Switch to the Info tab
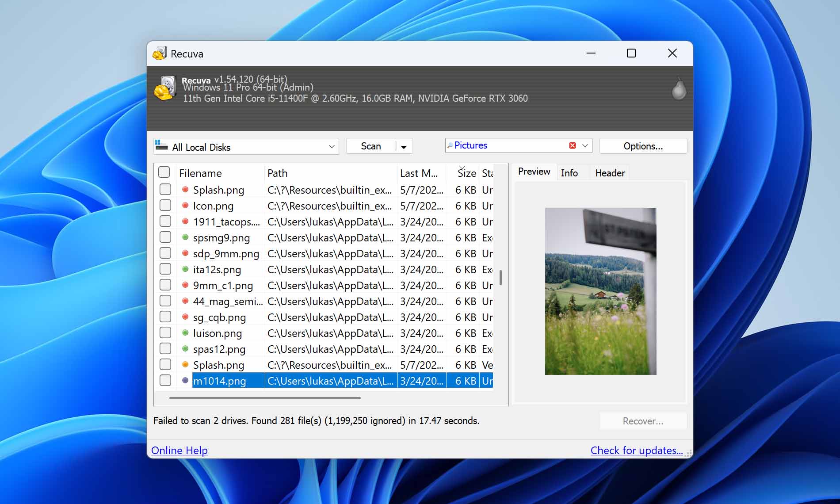Screen dimensions: 840x504 [x=569, y=173]
